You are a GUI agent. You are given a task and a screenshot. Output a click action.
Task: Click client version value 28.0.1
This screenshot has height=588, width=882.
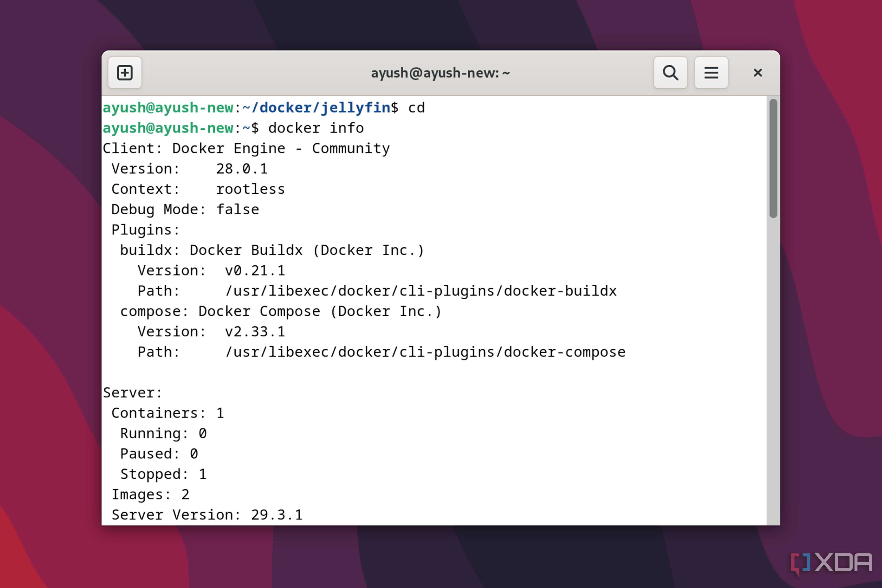242,169
